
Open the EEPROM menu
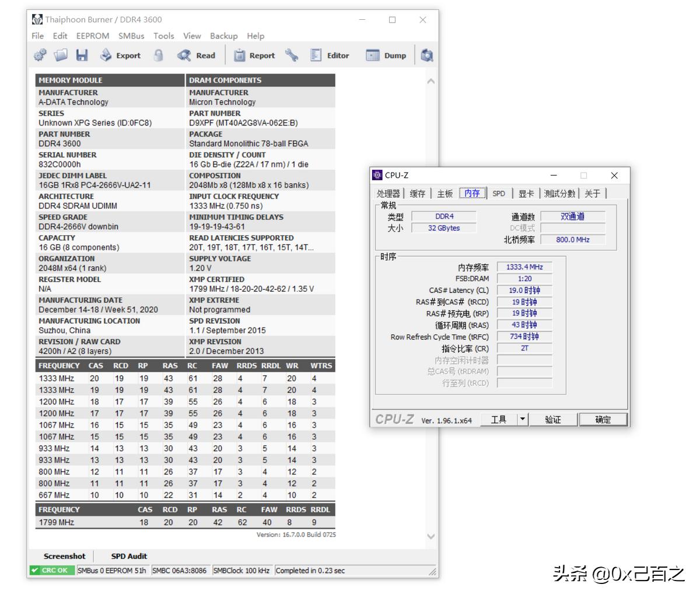tap(93, 36)
